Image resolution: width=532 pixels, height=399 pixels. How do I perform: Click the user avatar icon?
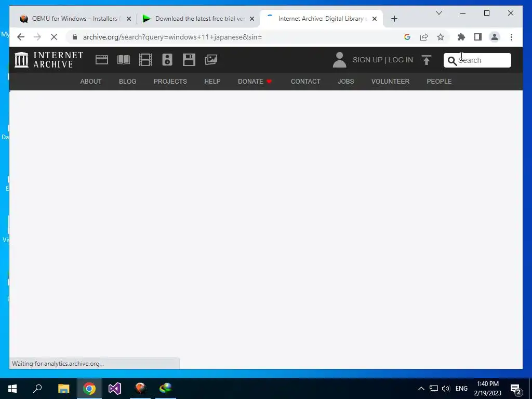coord(339,60)
